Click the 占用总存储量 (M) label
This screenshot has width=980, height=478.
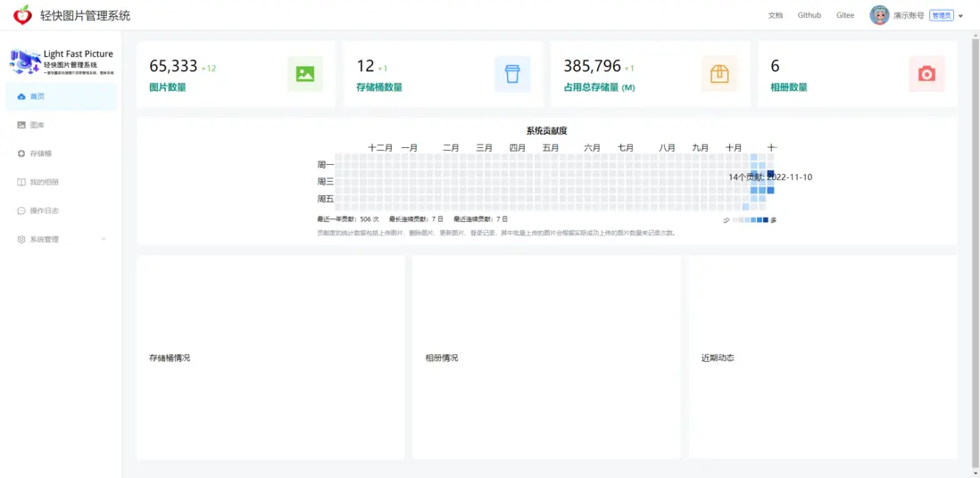[x=600, y=87]
